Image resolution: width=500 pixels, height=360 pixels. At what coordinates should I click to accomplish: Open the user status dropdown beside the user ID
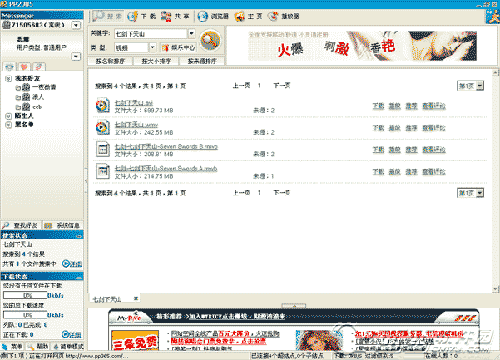click(76, 25)
